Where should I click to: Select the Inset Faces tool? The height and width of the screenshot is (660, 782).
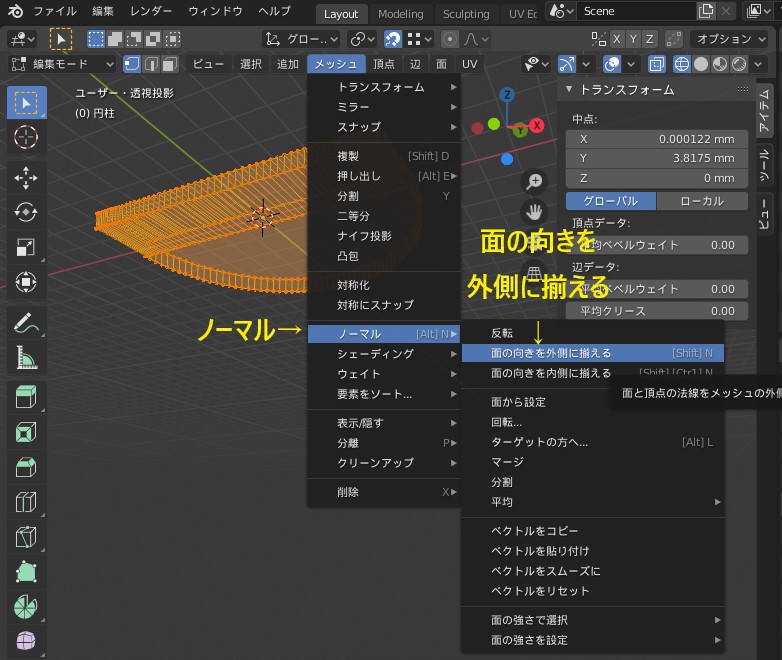(x=26, y=433)
